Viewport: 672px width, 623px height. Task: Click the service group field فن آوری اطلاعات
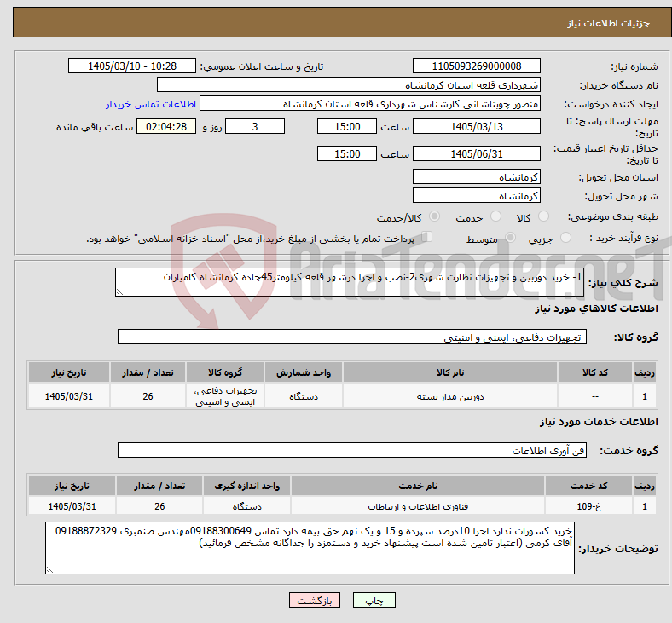[352, 451]
